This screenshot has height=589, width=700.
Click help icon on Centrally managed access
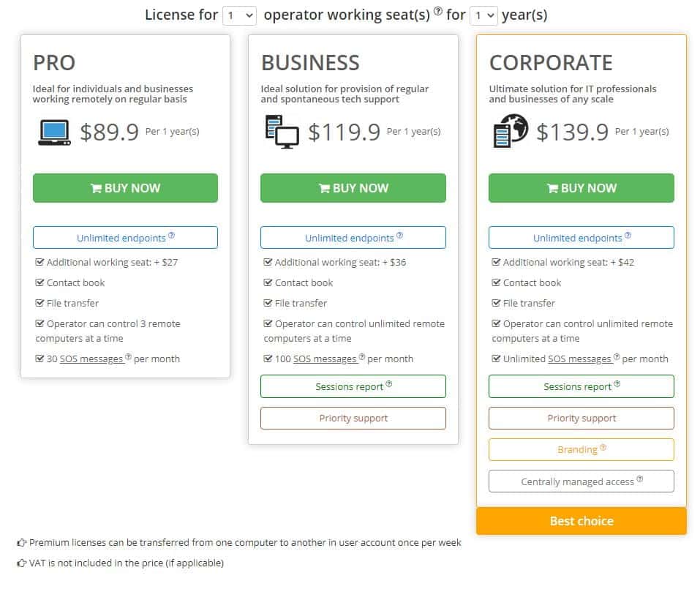coord(640,480)
